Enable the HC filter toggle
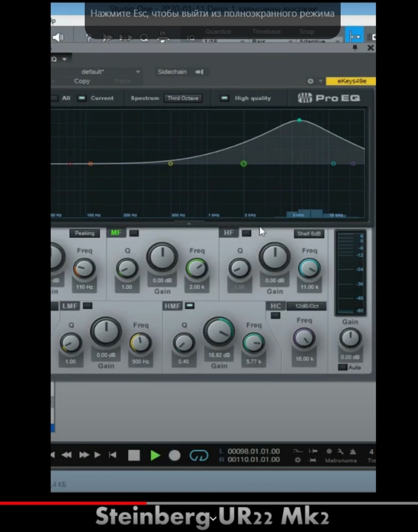 point(275,315)
